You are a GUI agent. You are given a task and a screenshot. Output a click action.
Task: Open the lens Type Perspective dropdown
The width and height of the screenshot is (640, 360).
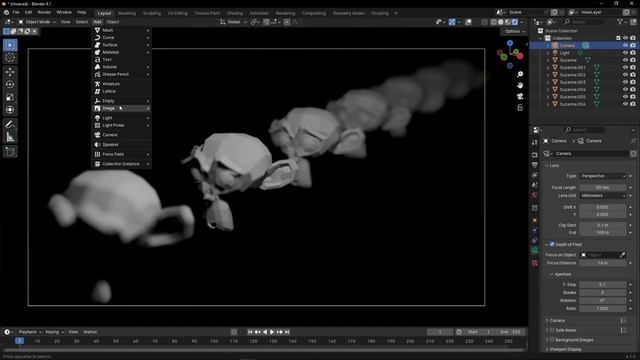pos(603,176)
